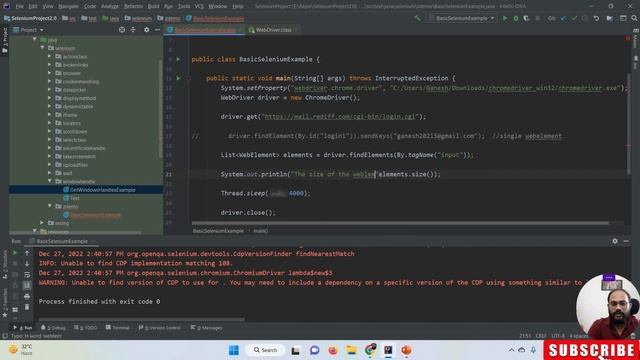Click the SeleniumProject2.0 breadcrumb
Viewport: 640px width, 360px height.
point(31,18)
